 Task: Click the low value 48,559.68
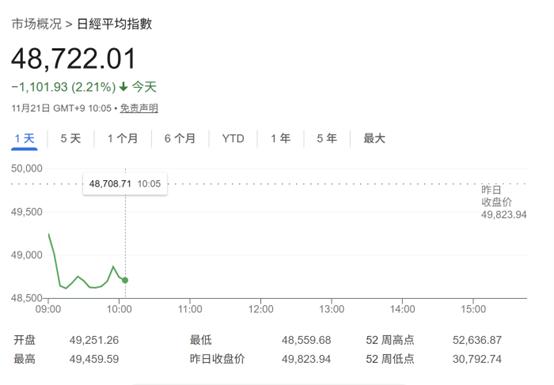[x=306, y=340]
